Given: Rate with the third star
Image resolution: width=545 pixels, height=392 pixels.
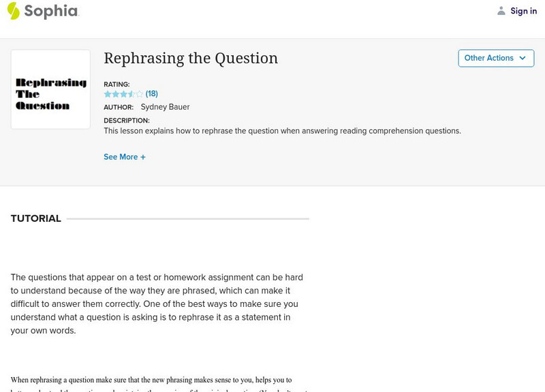Looking at the screenshot, I should point(124,94).
